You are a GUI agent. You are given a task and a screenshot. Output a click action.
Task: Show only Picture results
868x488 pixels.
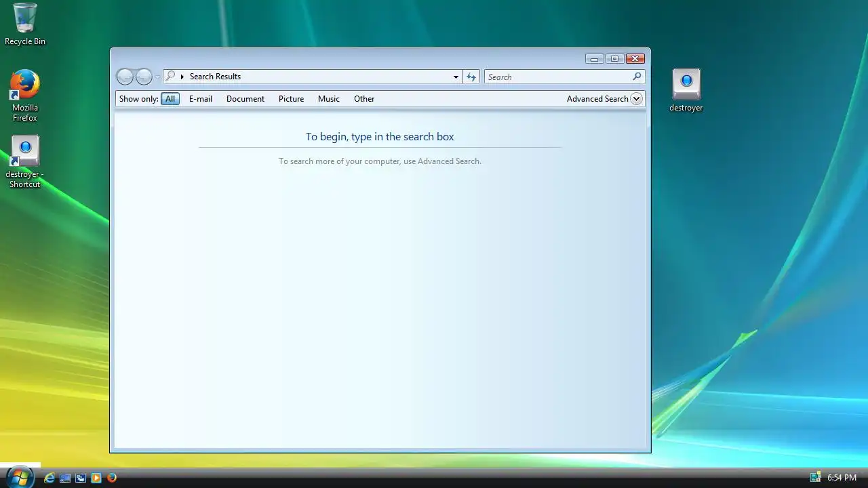[291, 99]
